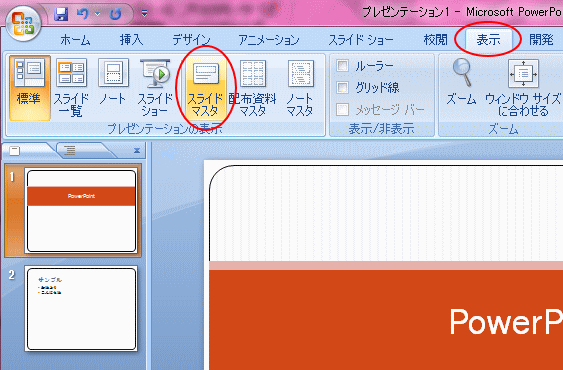Switch to スライド一覧 view
This screenshot has width=563, height=370.
[x=71, y=88]
